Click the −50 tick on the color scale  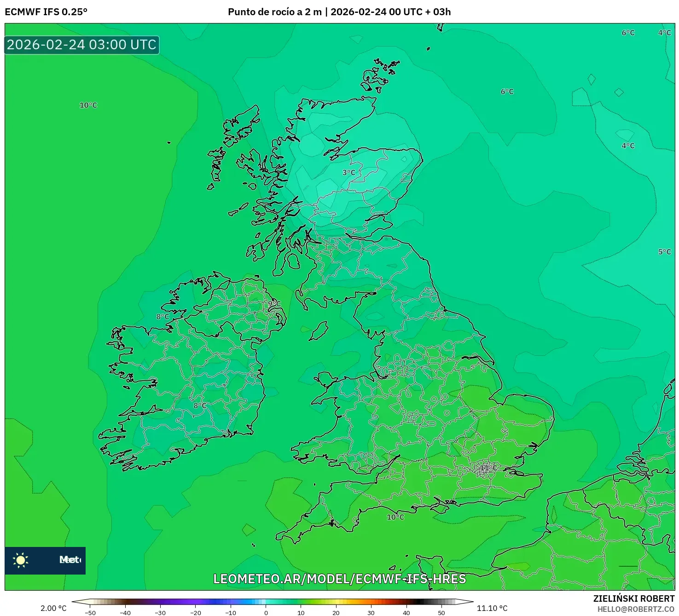[x=91, y=612]
